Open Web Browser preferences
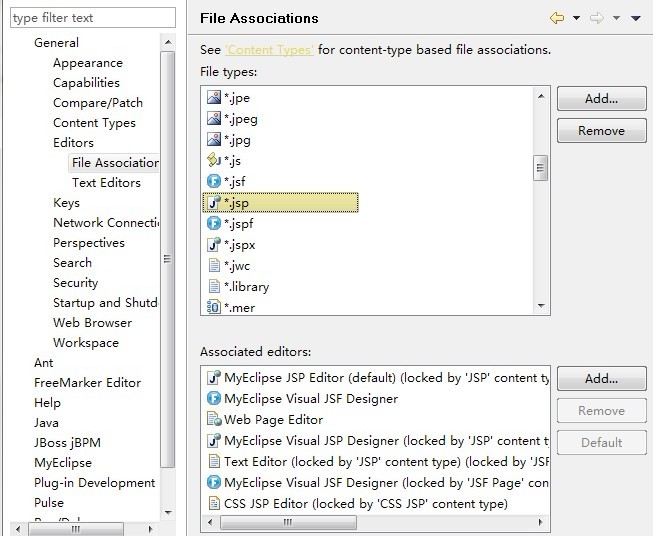Image resolution: width=653 pixels, height=536 pixels. [x=92, y=323]
